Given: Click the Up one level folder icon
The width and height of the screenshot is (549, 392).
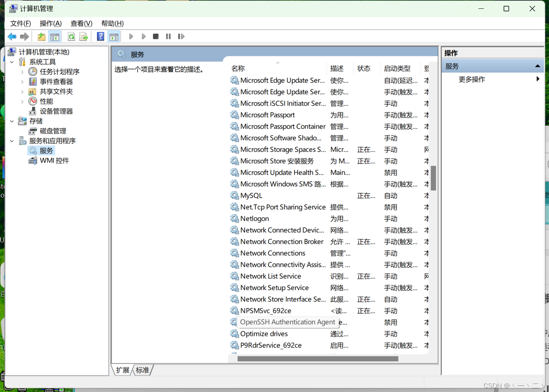Looking at the screenshot, I should click(41, 37).
